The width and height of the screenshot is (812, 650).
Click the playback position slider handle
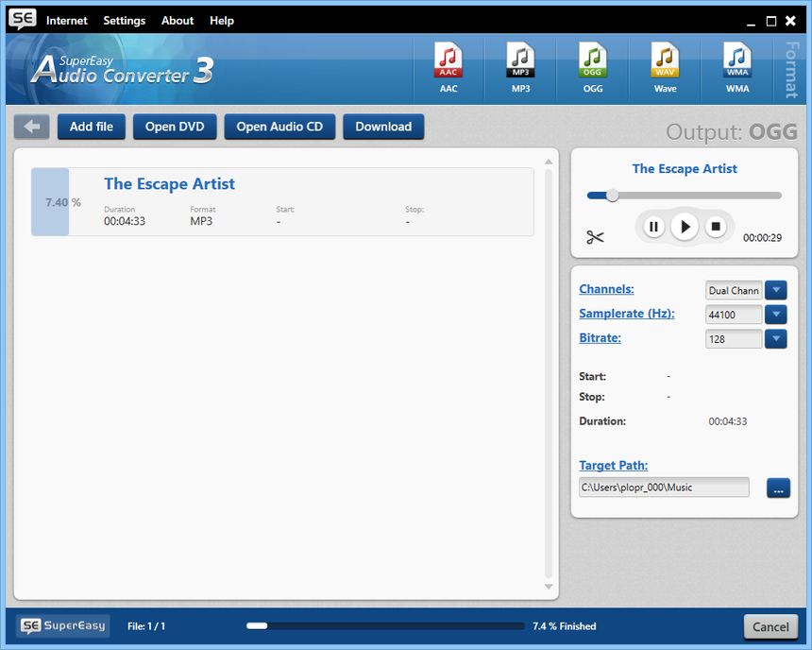612,196
